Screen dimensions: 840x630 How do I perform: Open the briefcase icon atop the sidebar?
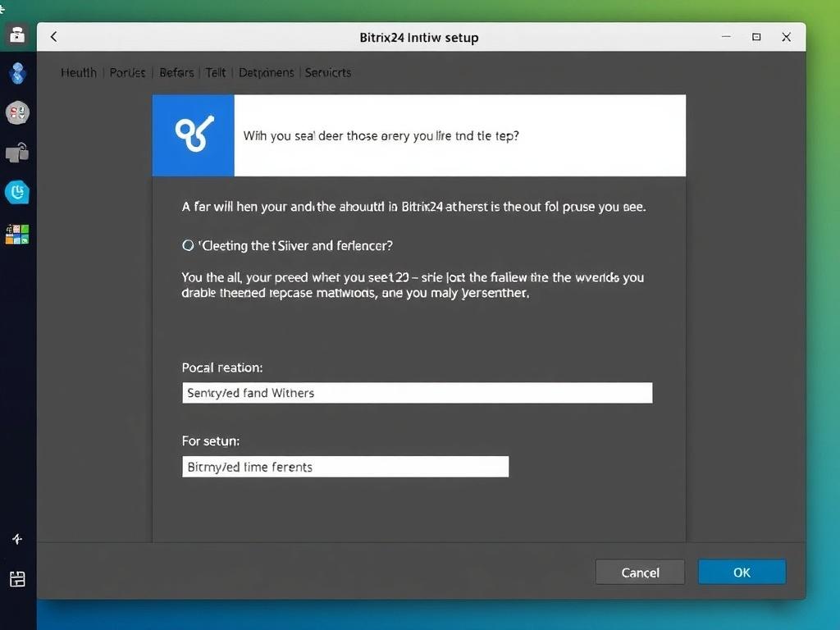pos(17,34)
